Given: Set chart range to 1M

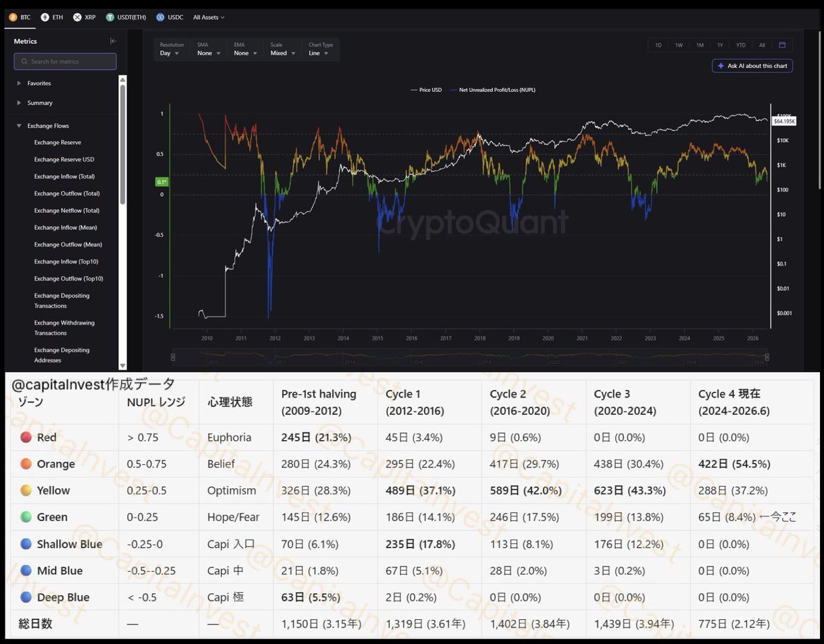Looking at the screenshot, I should tap(700, 45).
